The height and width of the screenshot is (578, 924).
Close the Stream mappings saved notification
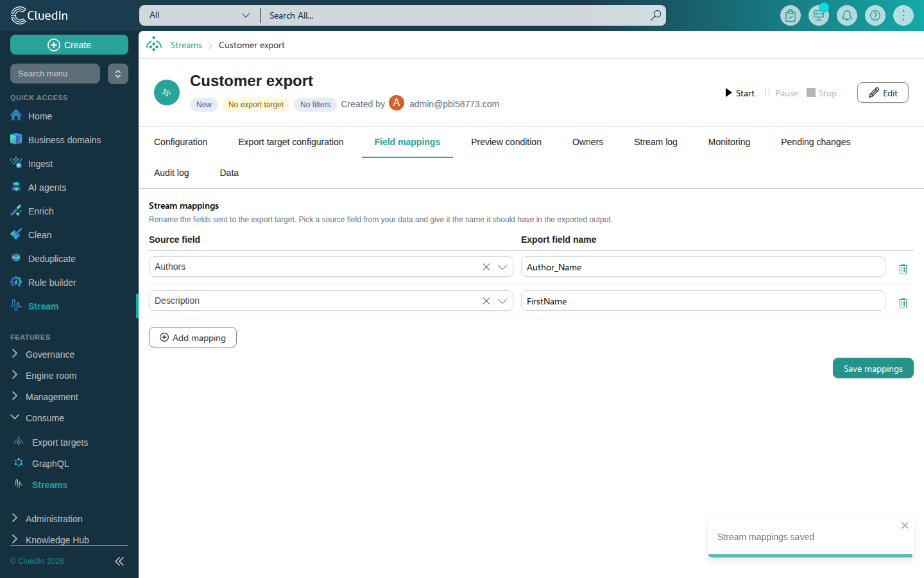(905, 525)
